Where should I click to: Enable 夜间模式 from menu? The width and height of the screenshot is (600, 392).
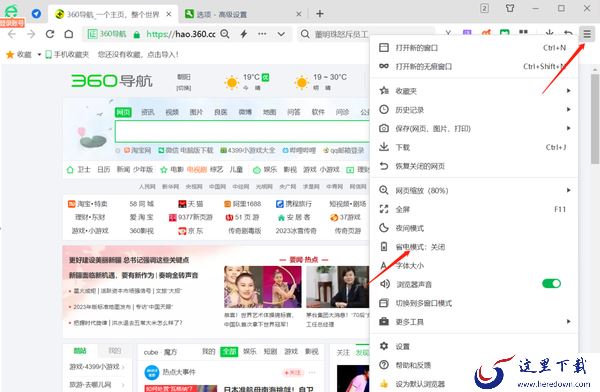[474, 228]
